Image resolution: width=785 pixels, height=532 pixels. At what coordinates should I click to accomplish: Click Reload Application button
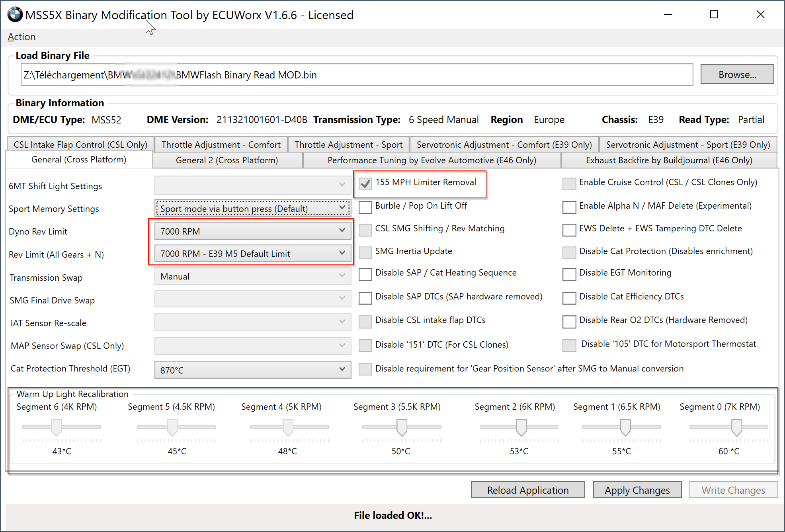[x=528, y=490]
